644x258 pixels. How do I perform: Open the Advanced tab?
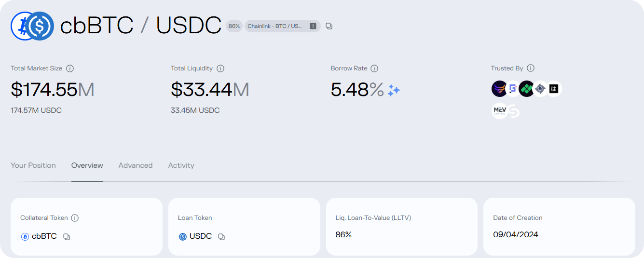(x=136, y=165)
